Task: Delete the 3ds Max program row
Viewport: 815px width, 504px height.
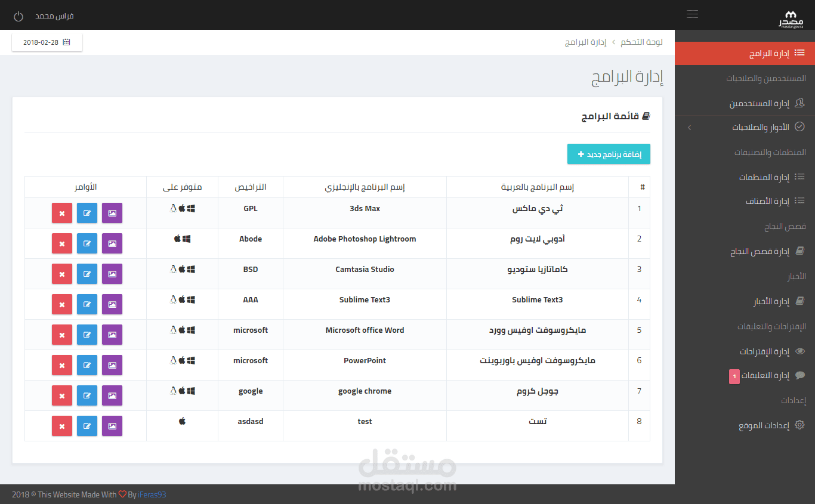Action: click(62, 213)
